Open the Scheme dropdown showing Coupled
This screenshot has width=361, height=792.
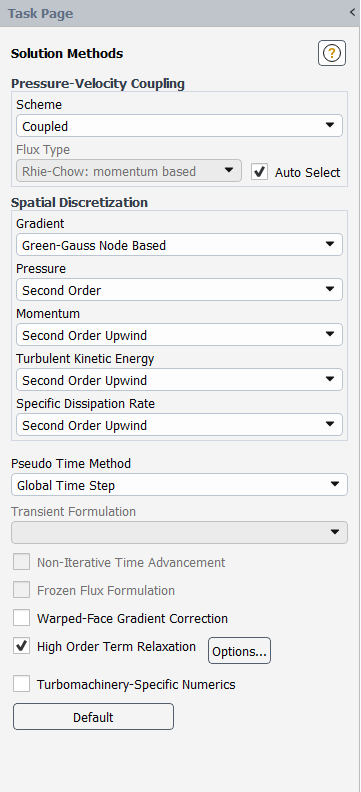click(179, 126)
